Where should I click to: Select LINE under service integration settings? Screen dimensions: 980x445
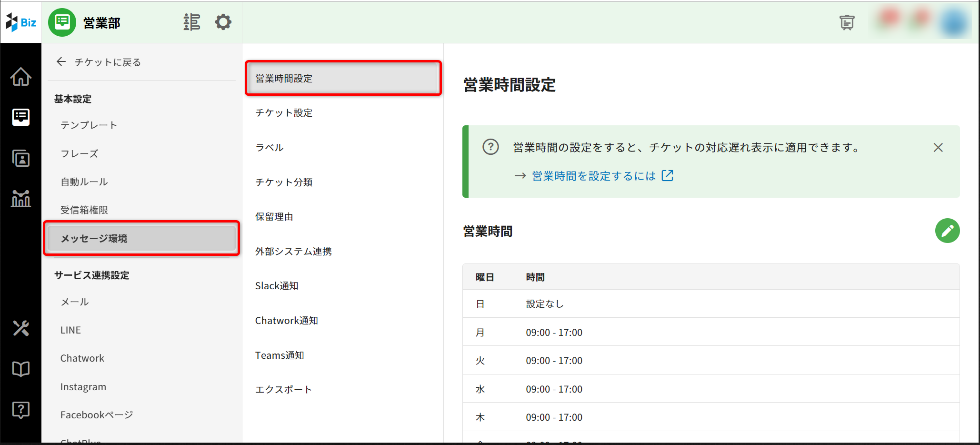point(70,330)
